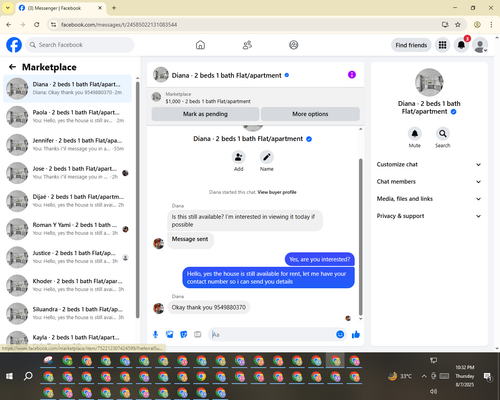This screenshot has width=500, height=400.
Task: Open the account profile avatar menu
Action: click(480, 45)
